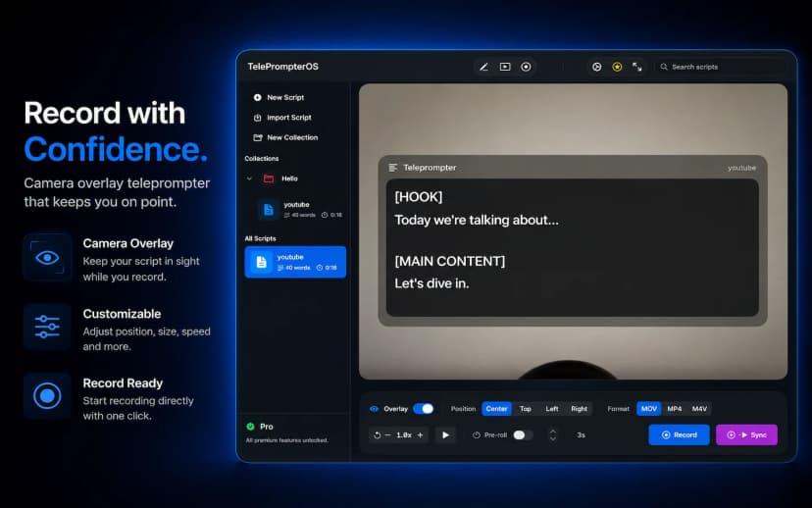Choose MOV format

coord(649,409)
